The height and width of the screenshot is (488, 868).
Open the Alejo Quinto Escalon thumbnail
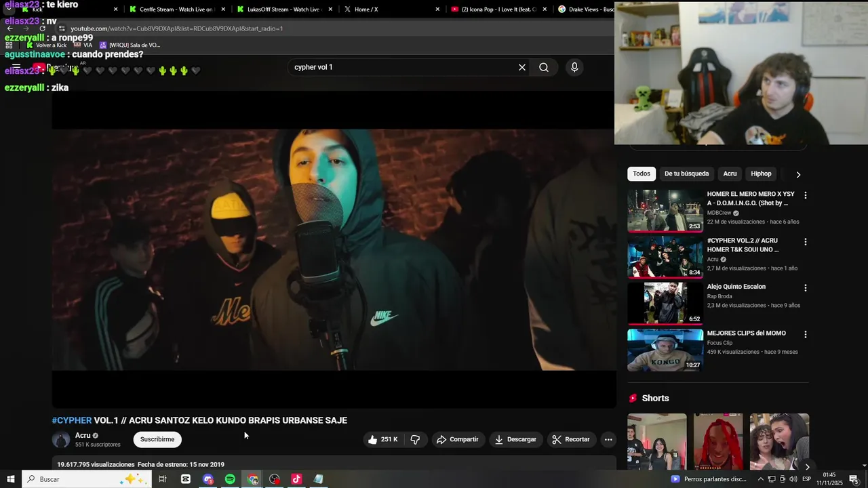click(x=665, y=303)
